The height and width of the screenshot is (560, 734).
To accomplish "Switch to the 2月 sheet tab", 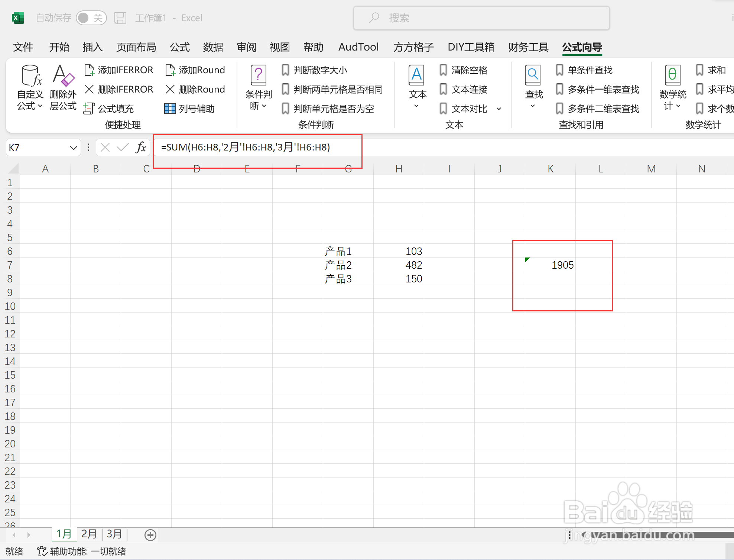I will (x=89, y=534).
